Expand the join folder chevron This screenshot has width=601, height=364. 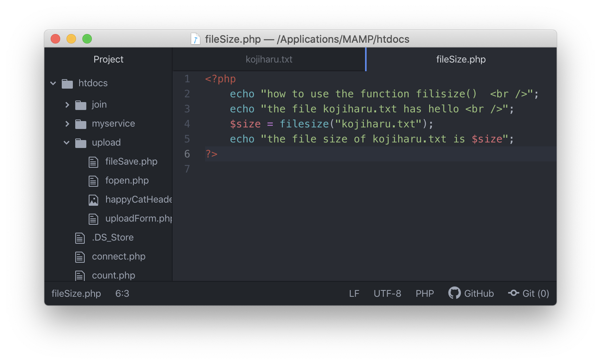pos(67,104)
